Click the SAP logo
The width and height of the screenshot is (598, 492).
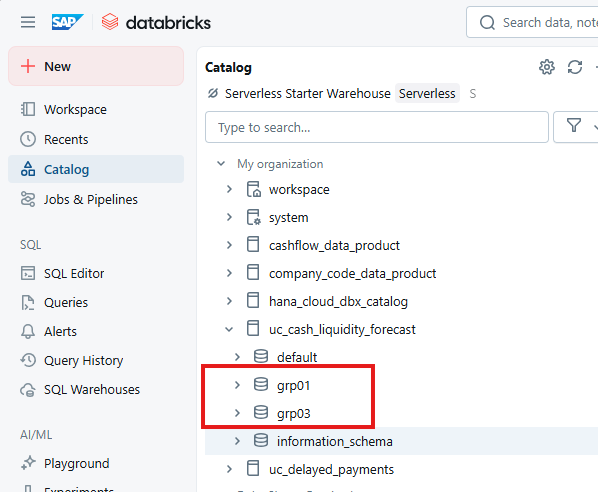point(68,22)
